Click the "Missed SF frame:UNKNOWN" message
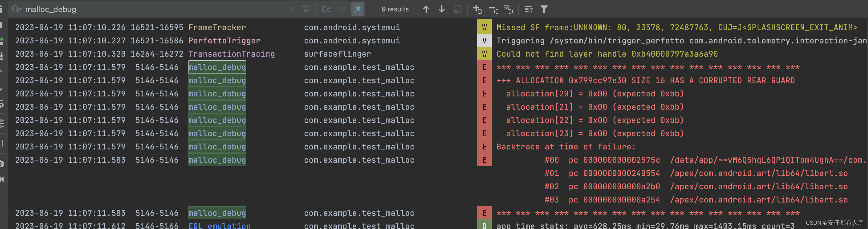Image resolution: width=868 pixels, height=229 pixels. coord(677,27)
